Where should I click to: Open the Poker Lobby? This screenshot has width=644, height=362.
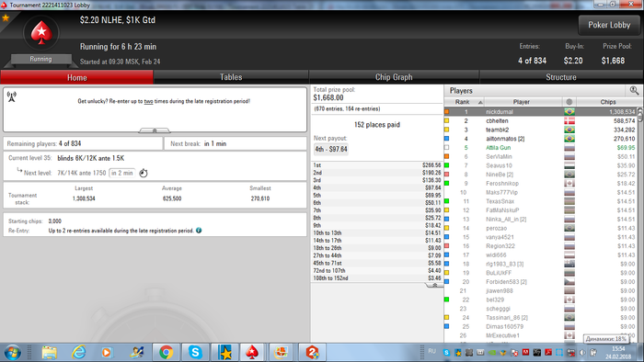(609, 25)
